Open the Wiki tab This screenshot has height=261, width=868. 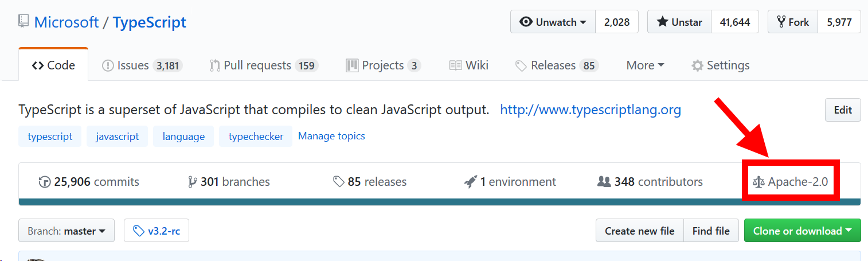(468, 65)
